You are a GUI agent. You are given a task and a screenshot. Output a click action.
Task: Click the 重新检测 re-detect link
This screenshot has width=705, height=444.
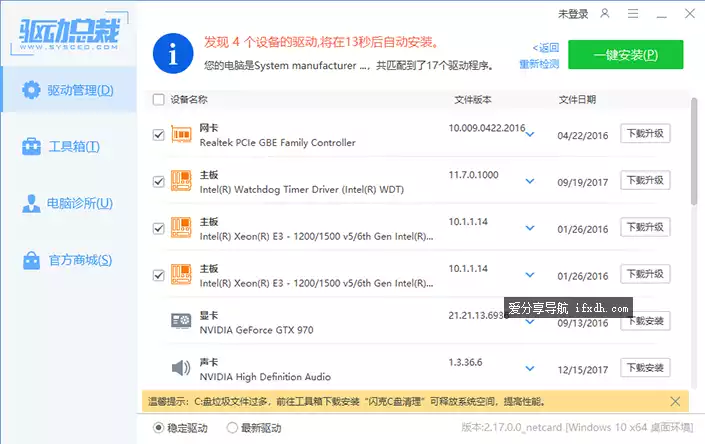539,64
